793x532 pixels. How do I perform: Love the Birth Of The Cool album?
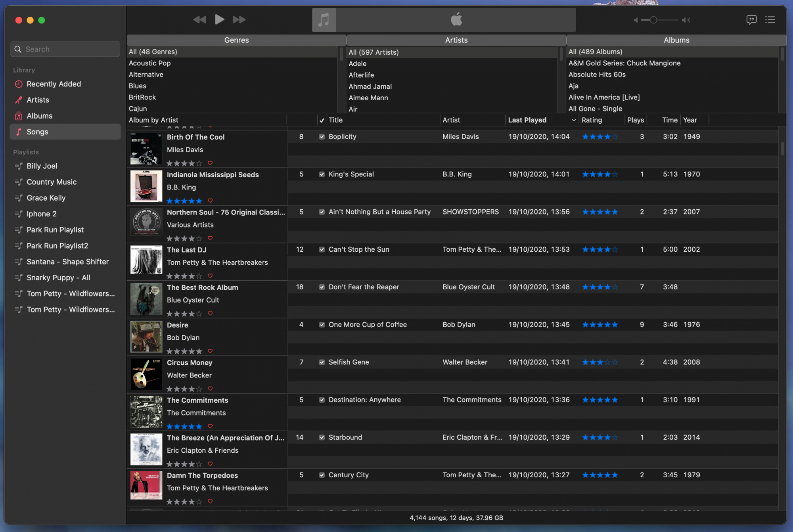(210, 163)
